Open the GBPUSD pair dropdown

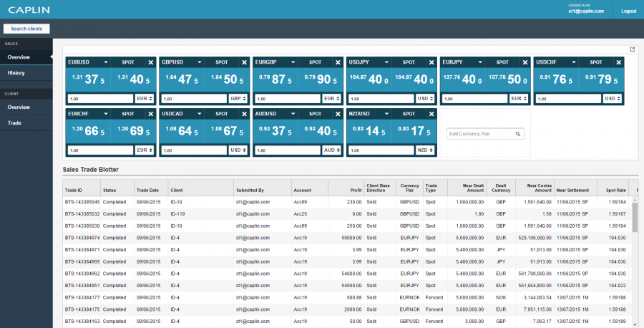pyautogui.click(x=199, y=62)
